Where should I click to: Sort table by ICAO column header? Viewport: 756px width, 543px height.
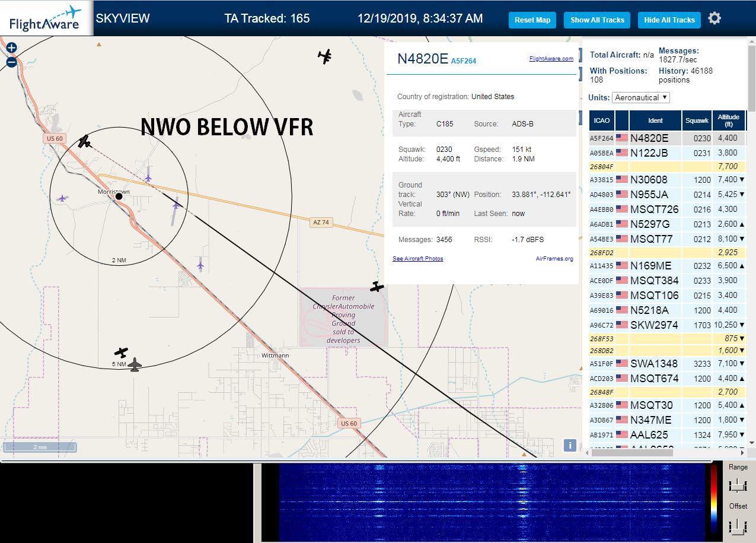[x=601, y=120]
